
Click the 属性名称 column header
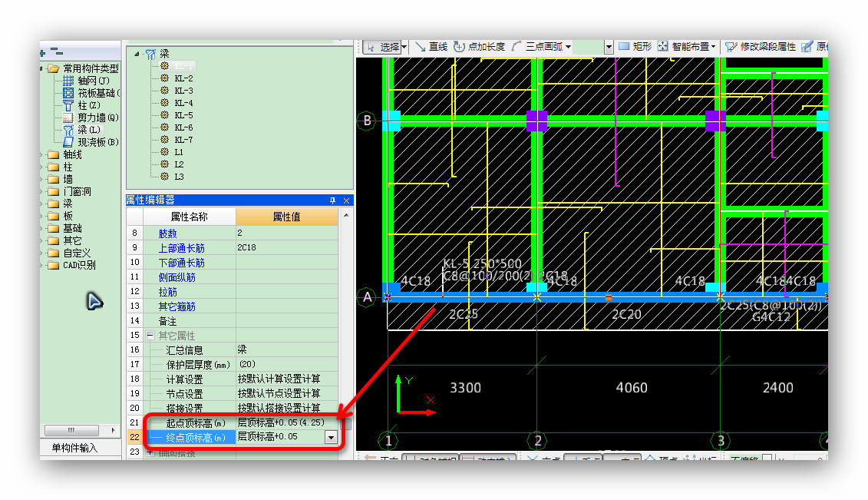(x=190, y=217)
